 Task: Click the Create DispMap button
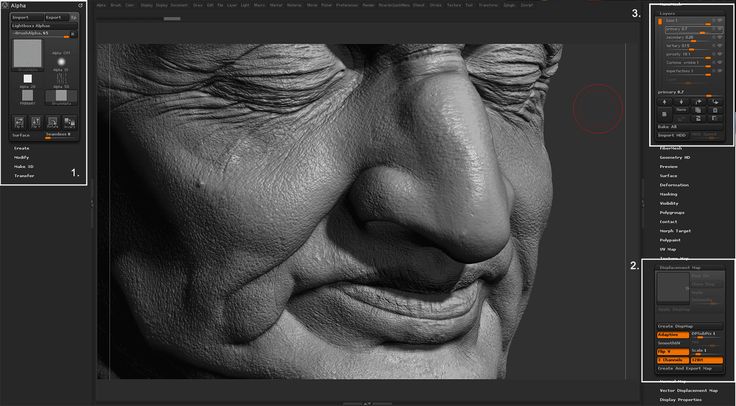click(x=690, y=326)
